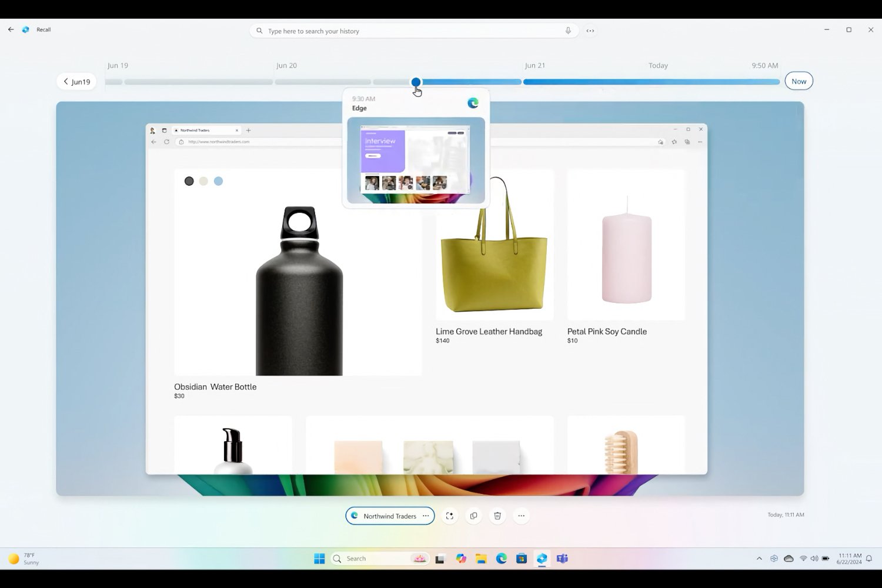Screen dimensions: 882x588
Task: Open the taskbar clock showing 11:11 AM
Action: click(x=850, y=559)
